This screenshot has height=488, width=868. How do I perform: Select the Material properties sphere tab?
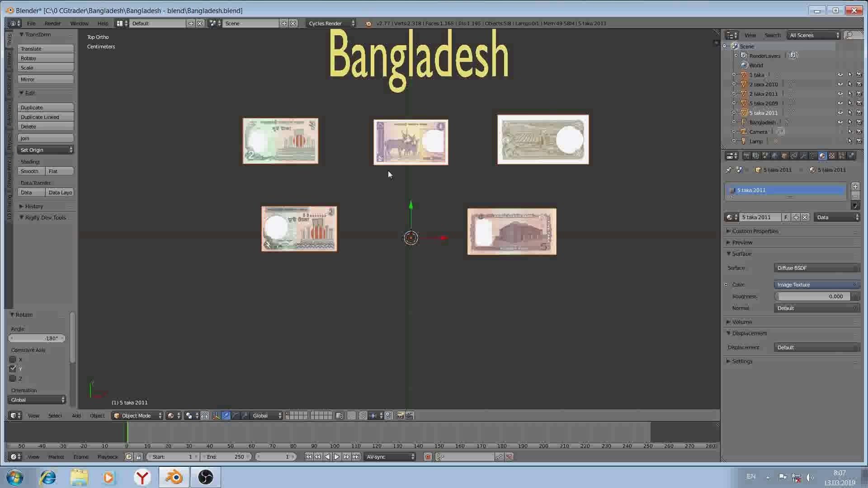tap(822, 155)
